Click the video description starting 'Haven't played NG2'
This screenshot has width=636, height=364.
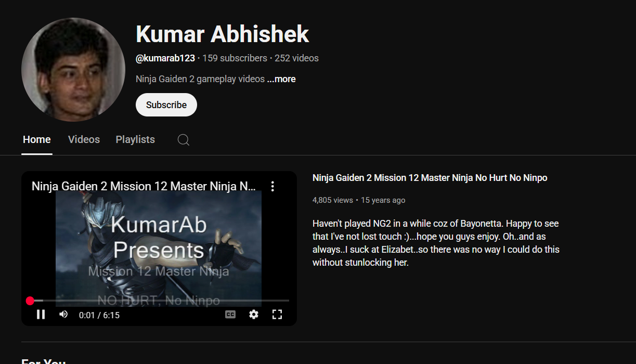pyautogui.click(x=436, y=243)
